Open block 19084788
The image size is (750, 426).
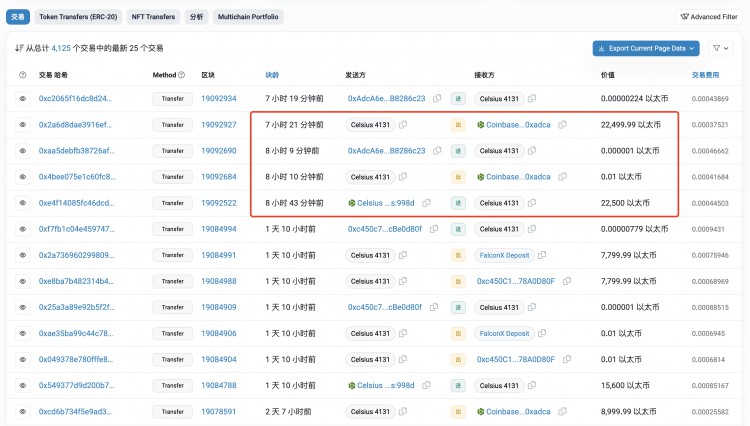(219, 385)
